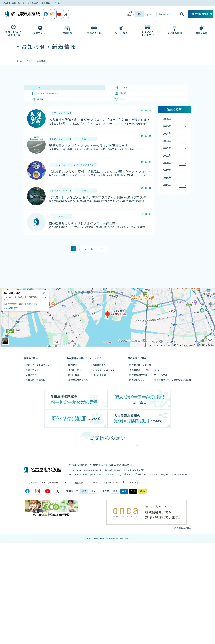Open ご支援のお願い banner
215x644 pixels.
(x=107, y=438)
